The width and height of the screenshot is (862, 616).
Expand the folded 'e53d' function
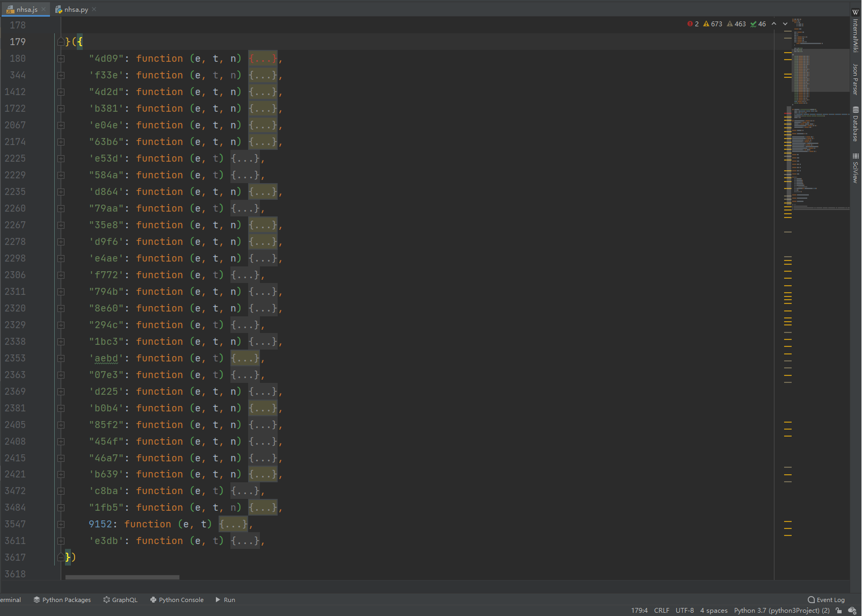(61, 158)
